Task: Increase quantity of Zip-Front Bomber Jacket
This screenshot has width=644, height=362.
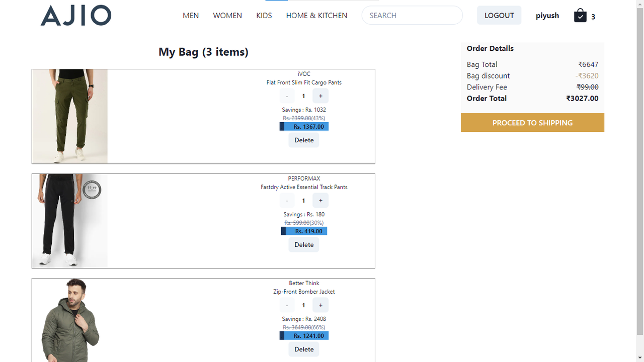Action: tap(320, 305)
